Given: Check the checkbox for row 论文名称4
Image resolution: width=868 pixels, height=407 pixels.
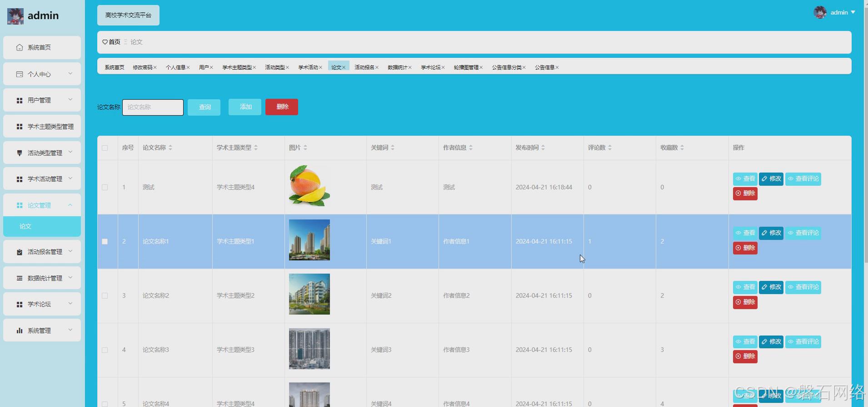Looking at the screenshot, I should (x=105, y=404).
